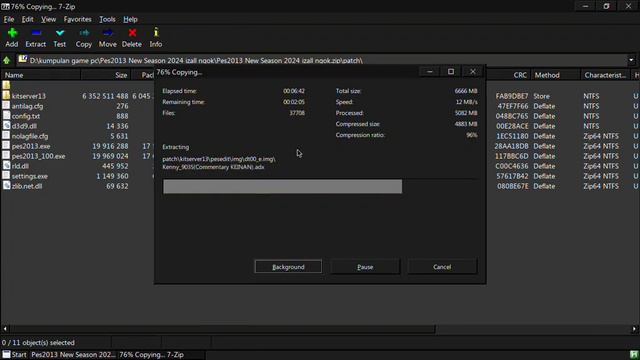Maximize the Copying dialog window
This screenshot has width=640, height=360.
coord(451,71)
